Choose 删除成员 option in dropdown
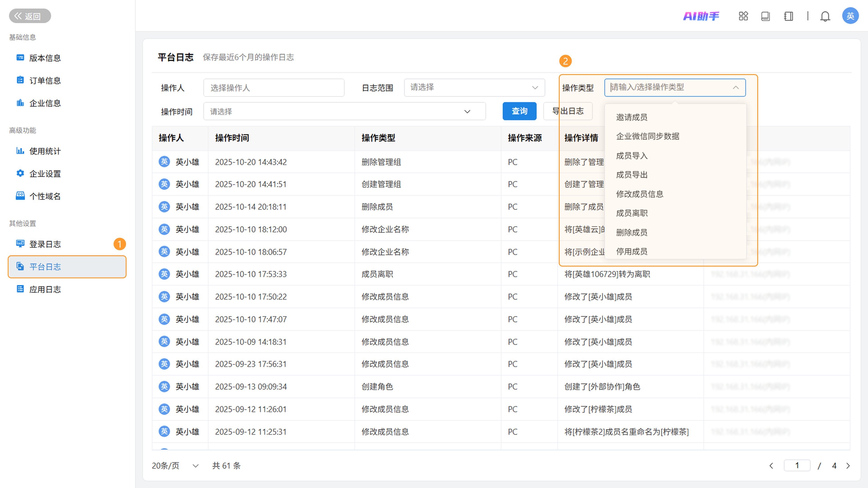 [632, 232]
